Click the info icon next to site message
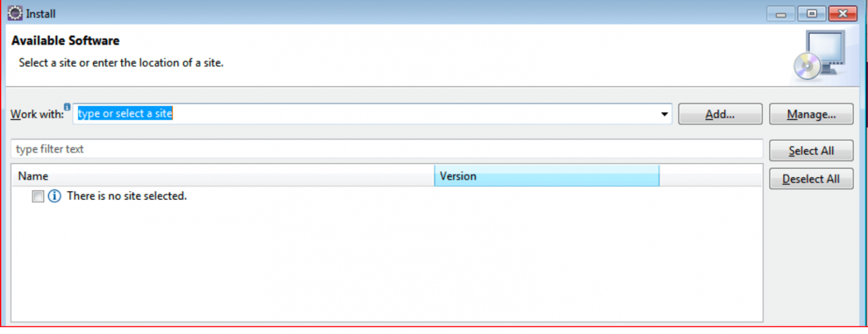868x334 pixels. pos(54,196)
